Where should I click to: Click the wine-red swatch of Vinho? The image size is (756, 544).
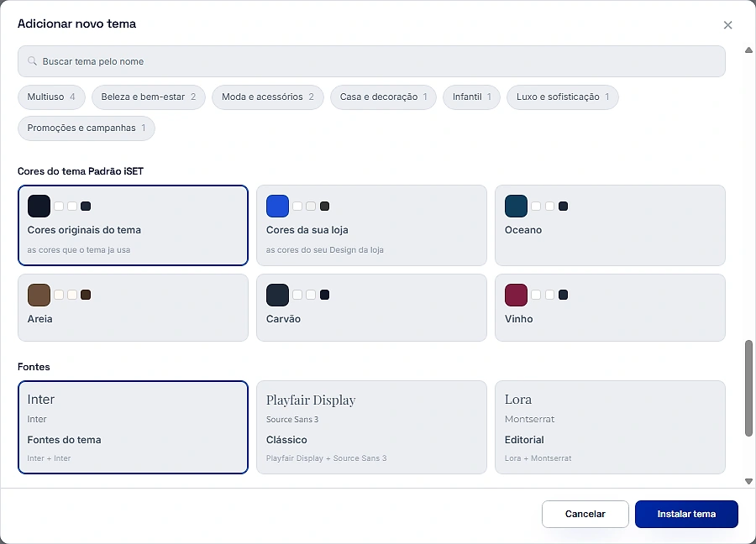516,295
